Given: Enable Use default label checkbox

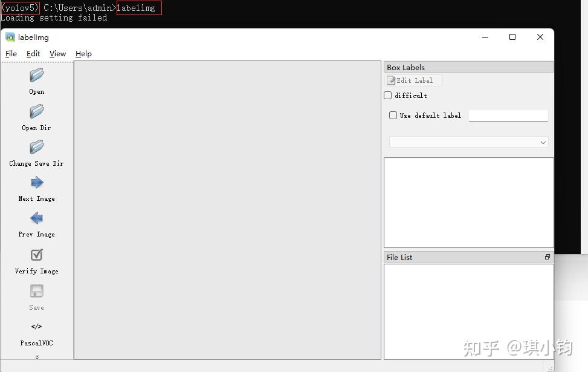Looking at the screenshot, I should (x=393, y=116).
